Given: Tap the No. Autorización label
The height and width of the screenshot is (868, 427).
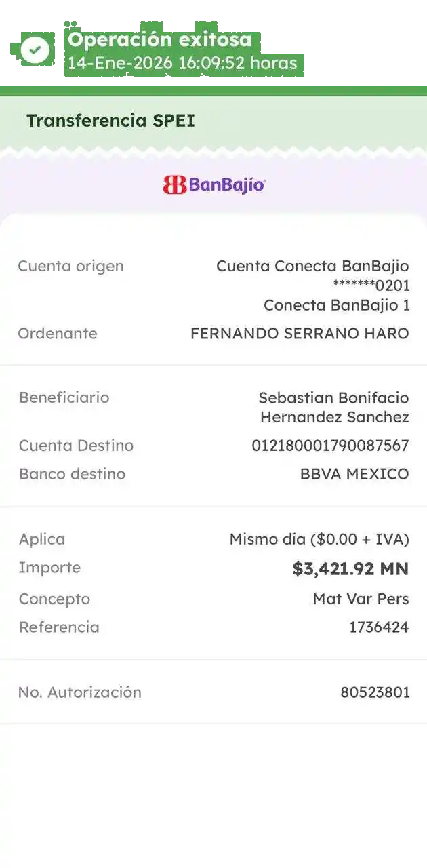Looking at the screenshot, I should coord(80,692).
